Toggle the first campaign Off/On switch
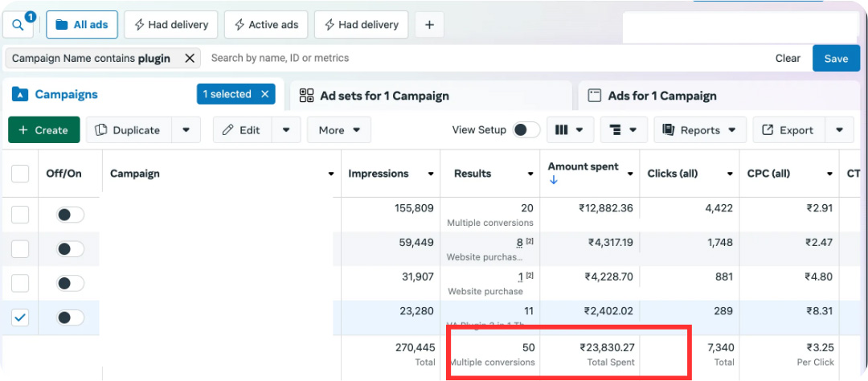Screen dimensions: 868x381 click(x=70, y=215)
